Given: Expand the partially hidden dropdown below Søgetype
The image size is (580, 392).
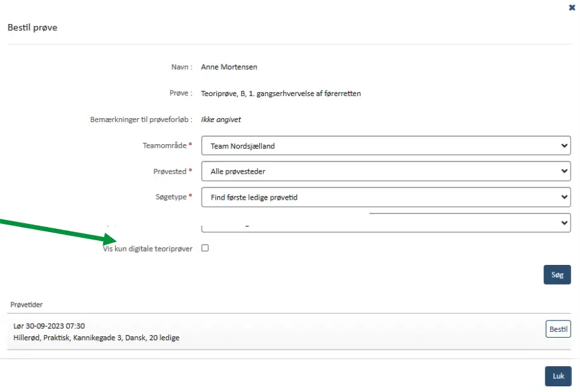Looking at the screenshot, I should [x=385, y=223].
